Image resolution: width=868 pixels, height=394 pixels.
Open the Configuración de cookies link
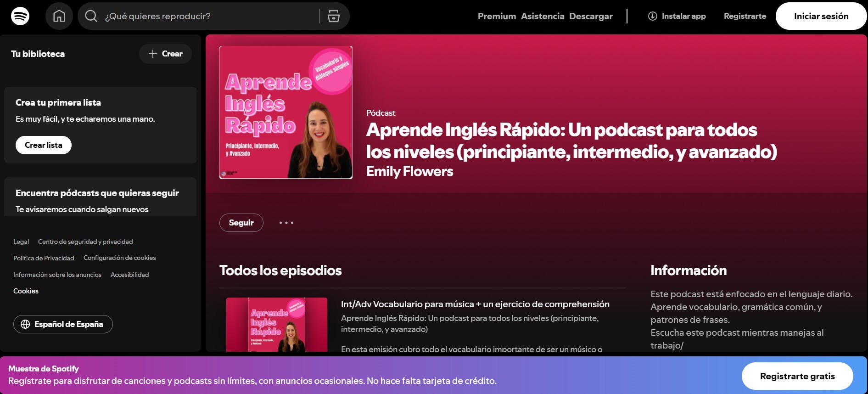(x=120, y=258)
